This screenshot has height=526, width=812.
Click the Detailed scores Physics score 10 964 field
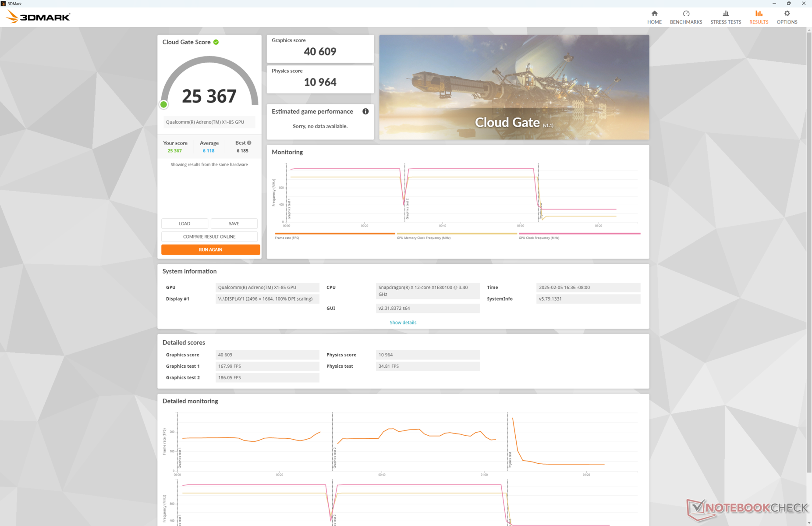pyautogui.click(x=428, y=355)
